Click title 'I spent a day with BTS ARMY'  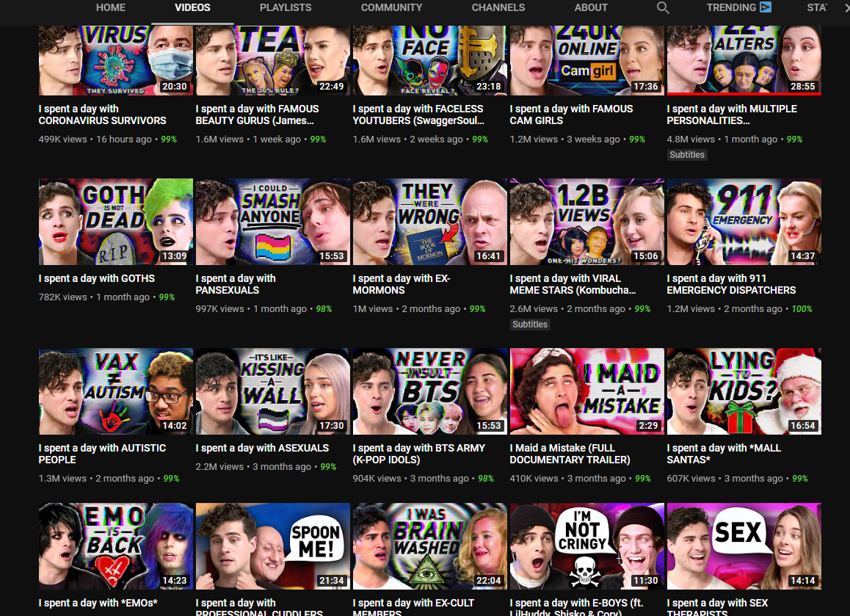pos(419,454)
